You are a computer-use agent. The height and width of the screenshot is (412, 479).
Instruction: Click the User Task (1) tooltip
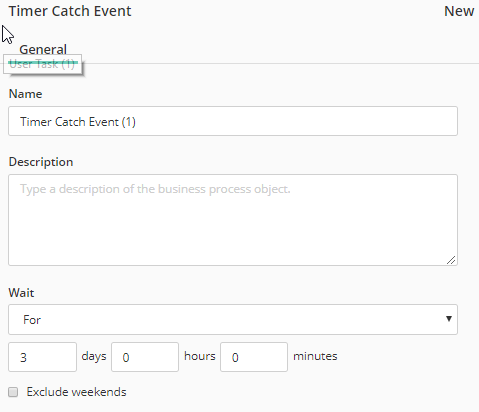(42, 64)
